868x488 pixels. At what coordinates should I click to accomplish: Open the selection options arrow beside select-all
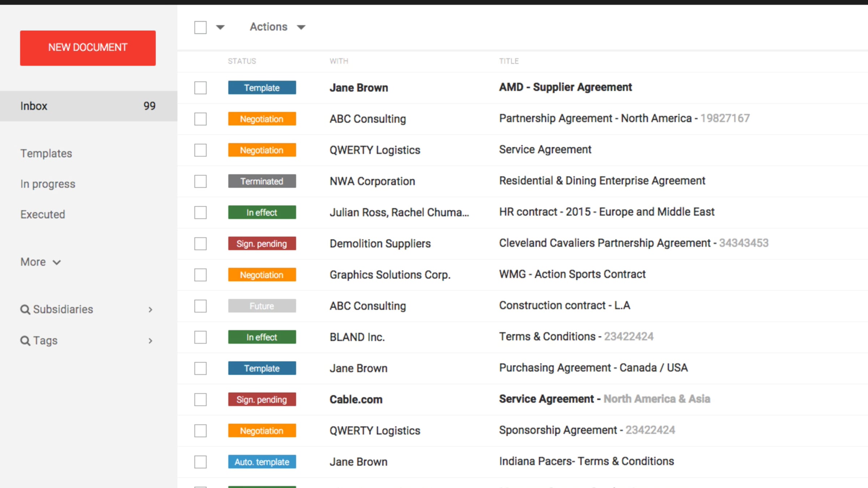220,27
